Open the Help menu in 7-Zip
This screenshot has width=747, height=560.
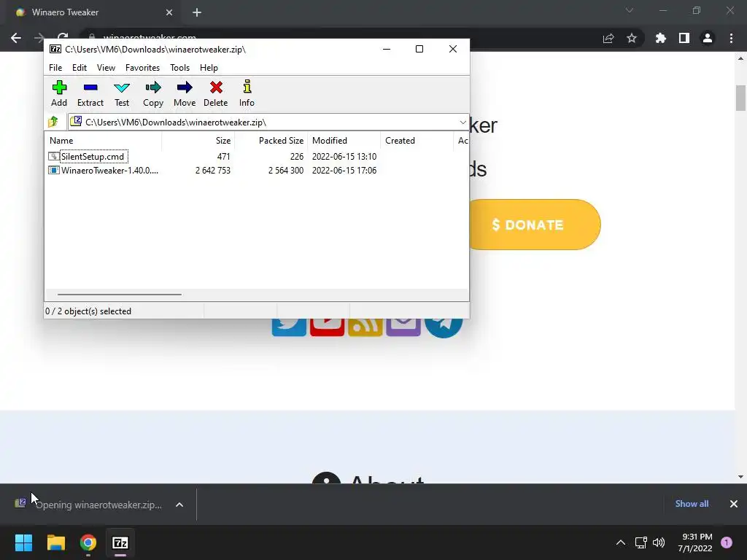point(209,68)
